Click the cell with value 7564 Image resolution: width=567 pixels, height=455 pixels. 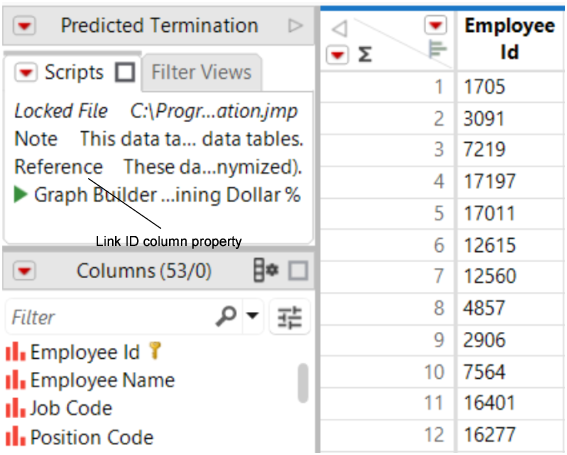[511, 371]
